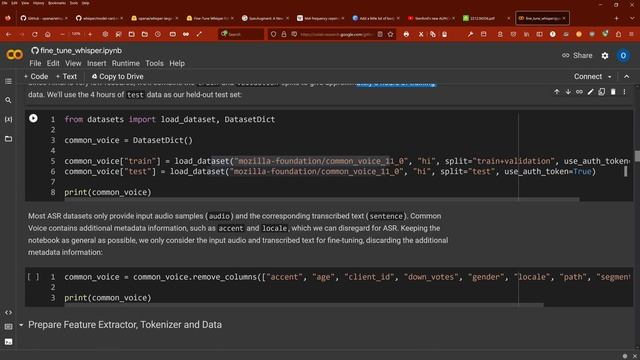Switch to the YouTube Stanford tab

pyautogui.click(x=431, y=18)
